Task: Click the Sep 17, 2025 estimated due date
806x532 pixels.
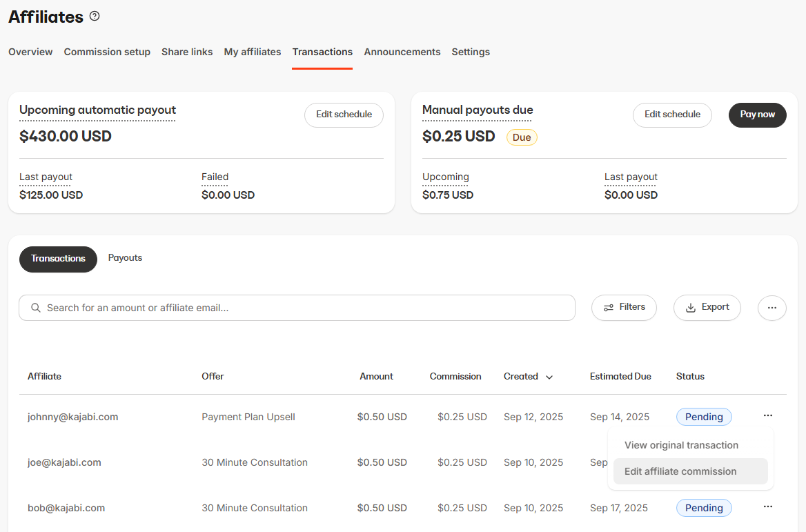Action: (x=619, y=508)
